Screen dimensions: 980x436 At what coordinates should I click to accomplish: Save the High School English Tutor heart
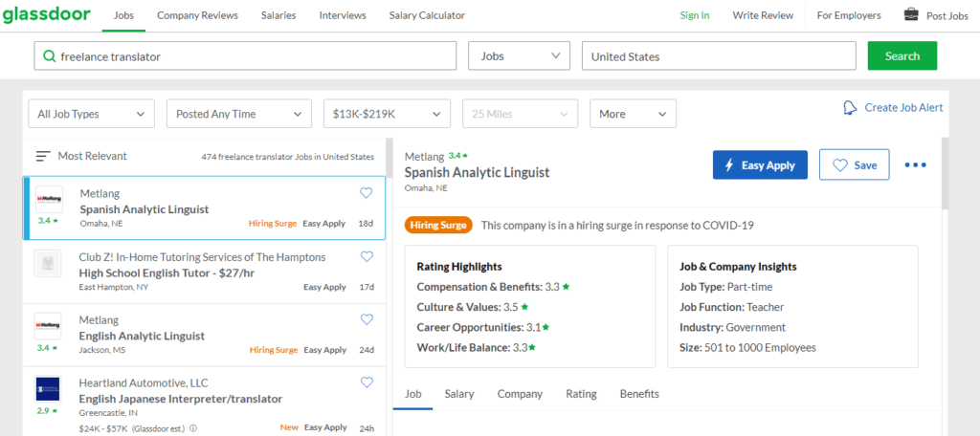coord(367,256)
